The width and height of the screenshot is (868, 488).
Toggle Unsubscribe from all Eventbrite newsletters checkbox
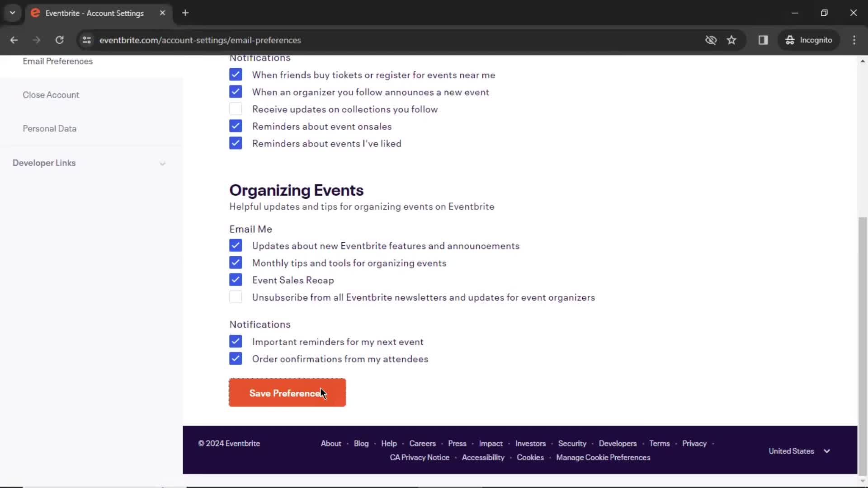pyautogui.click(x=235, y=297)
